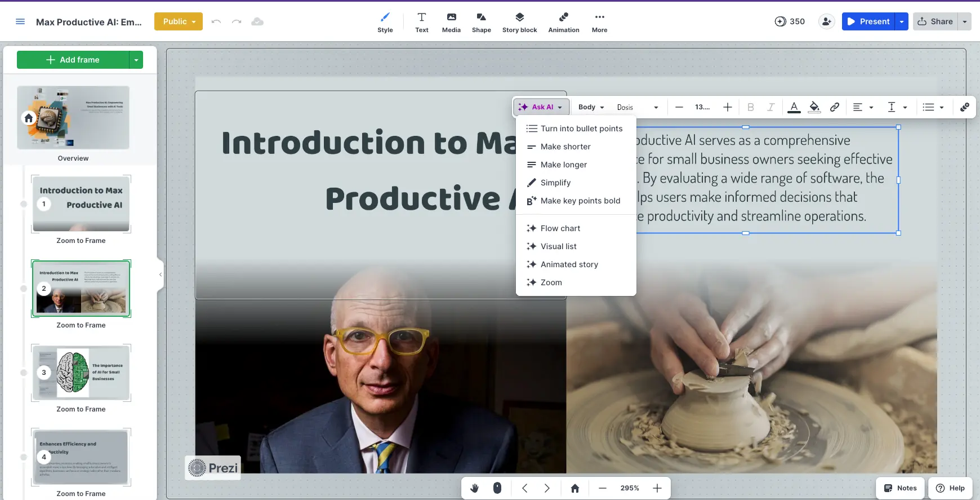Open the Story block tool
Viewport: 980px width, 500px height.
[519, 23]
